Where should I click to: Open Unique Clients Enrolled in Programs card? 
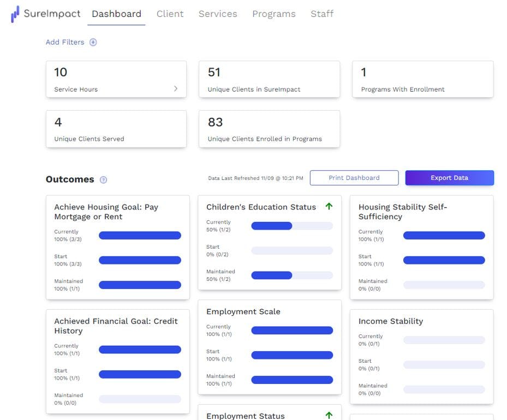[x=269, y=129]
